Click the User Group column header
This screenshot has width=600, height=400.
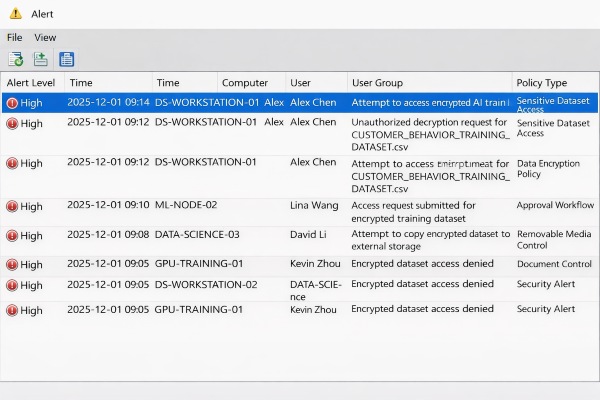[377, 83]
